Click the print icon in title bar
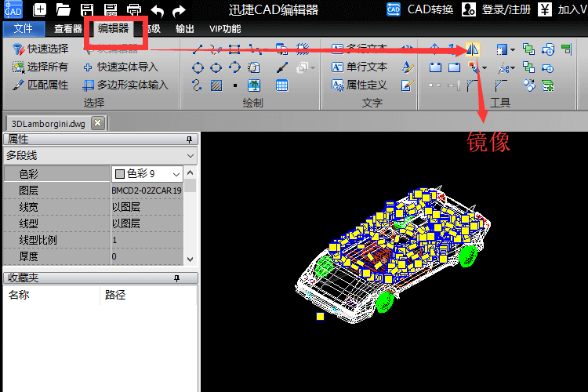This screenshot has height=392, width=588. click(134, 10)
